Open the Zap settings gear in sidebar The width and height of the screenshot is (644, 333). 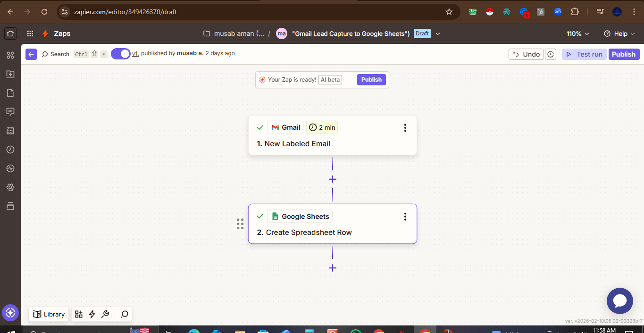point(10,187)
